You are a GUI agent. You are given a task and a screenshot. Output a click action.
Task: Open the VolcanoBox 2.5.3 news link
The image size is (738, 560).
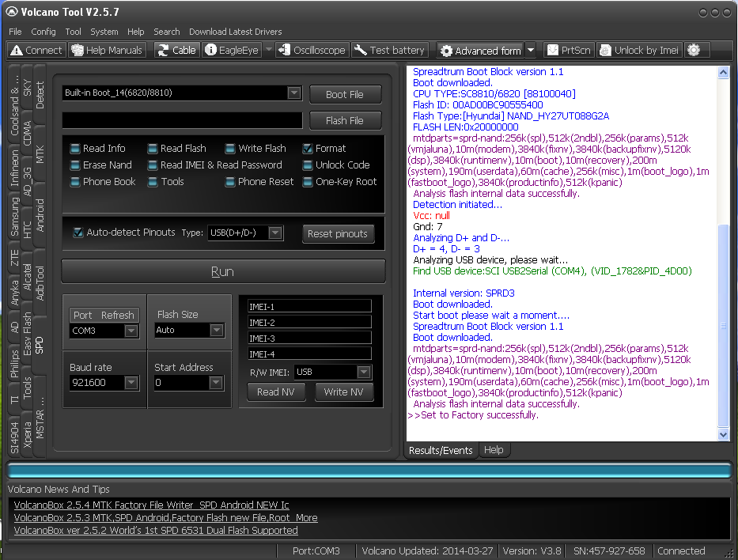[165, 517]
